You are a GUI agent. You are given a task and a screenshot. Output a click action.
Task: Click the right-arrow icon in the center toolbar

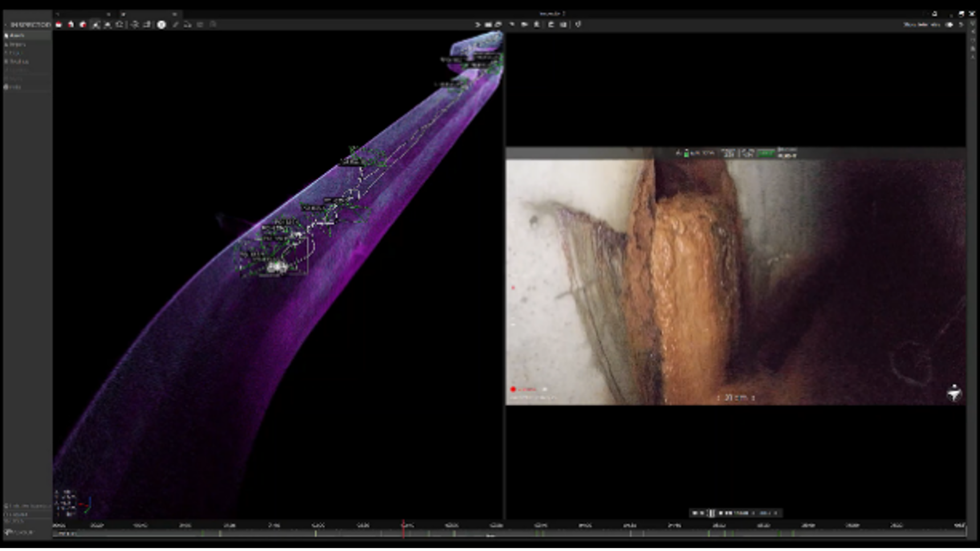pos(478,25)
